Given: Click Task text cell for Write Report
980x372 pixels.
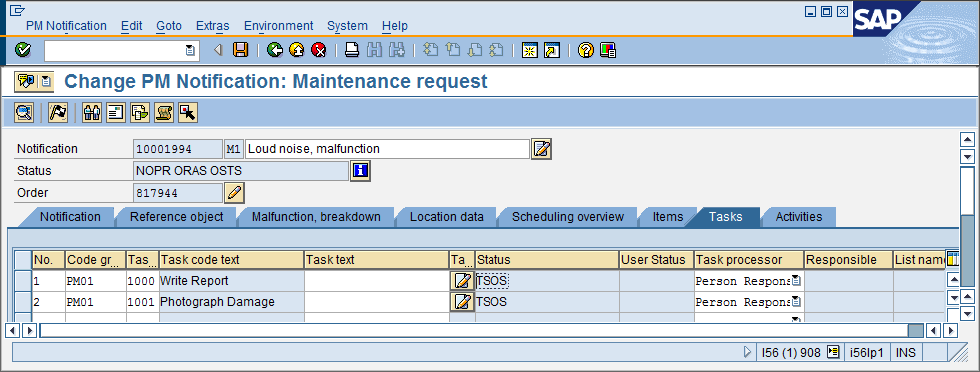Looking at the screenshot, I should [377, 281].
